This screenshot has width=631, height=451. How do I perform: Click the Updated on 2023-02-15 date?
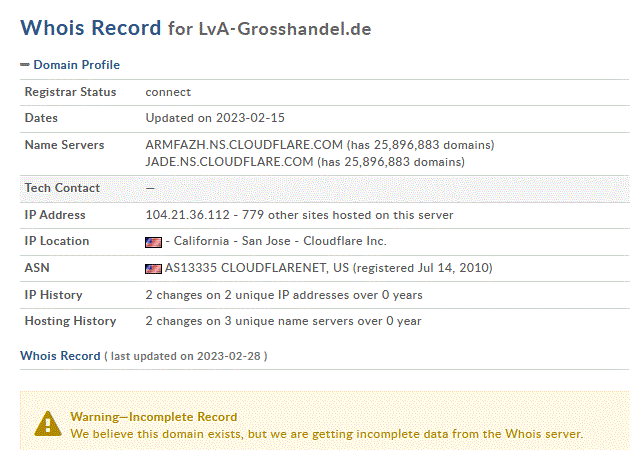click(215, 118)
